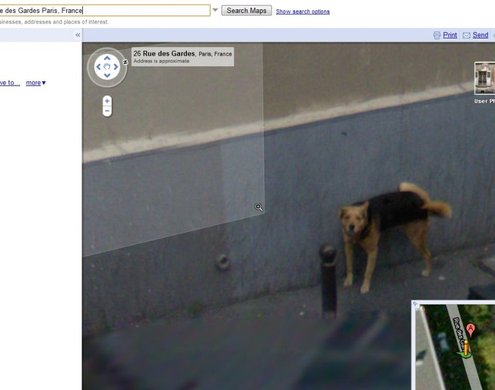The image size is (495, 390).
Task: Pan Street View up with the top arrow
Action: pos(107,58)
